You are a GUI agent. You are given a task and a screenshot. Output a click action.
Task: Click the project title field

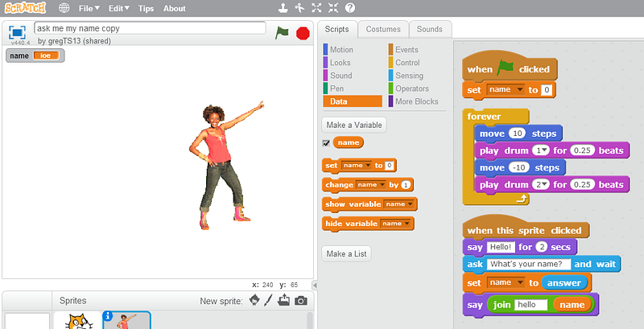tap(150, 28)
